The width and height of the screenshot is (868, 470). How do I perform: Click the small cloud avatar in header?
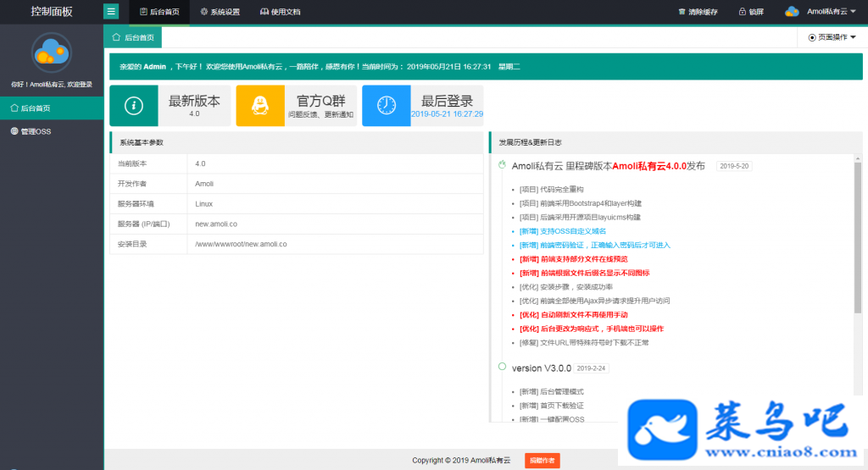tap(793, 12)
